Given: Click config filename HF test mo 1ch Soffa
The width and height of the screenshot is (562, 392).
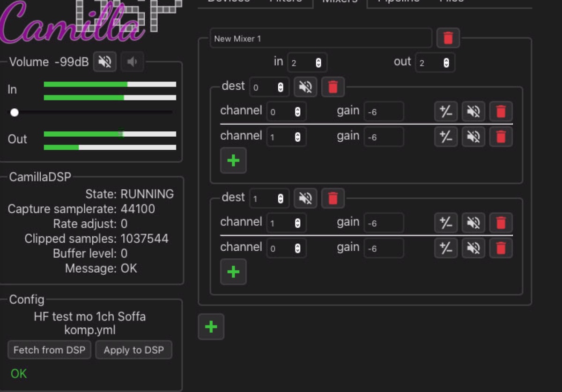Looking at the screenshot, I should pos(90,317).
